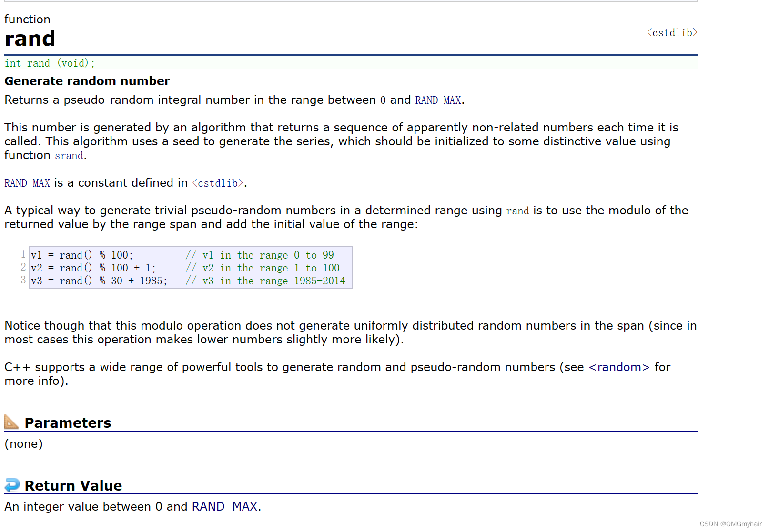Click the 'rand' page title heading
The height and width of the screenshot is (532, 769).
(30, 39)
